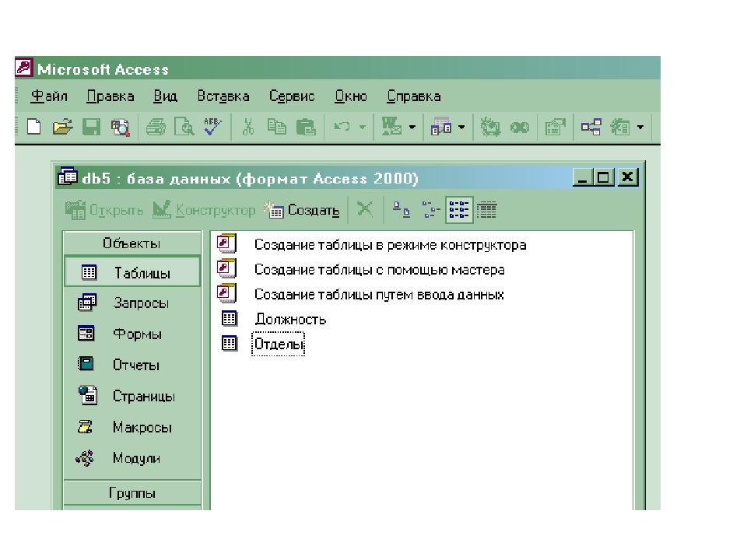Open the Сервис menu
The width and height of the screenshot is (747, 560).
click(292, 96)
